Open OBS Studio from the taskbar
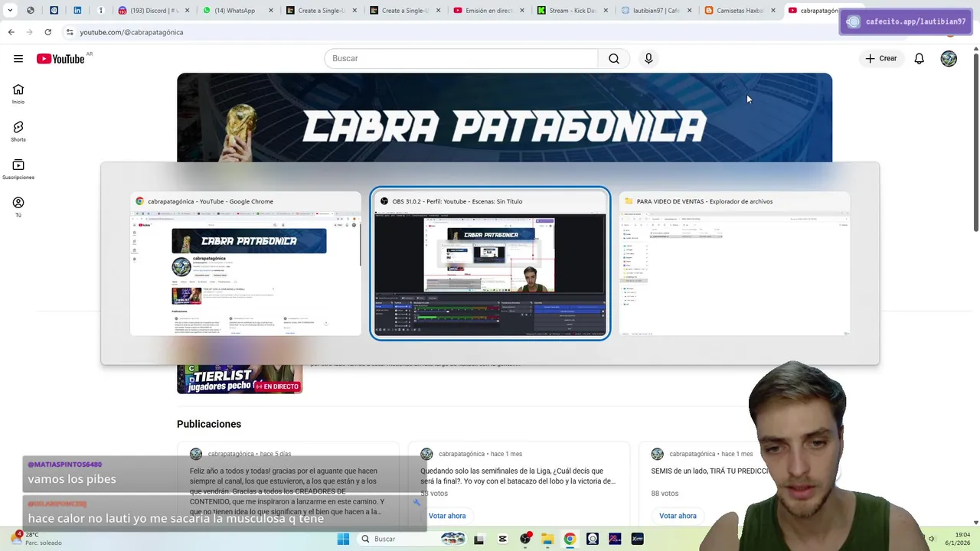 click(x=525, y=539)
